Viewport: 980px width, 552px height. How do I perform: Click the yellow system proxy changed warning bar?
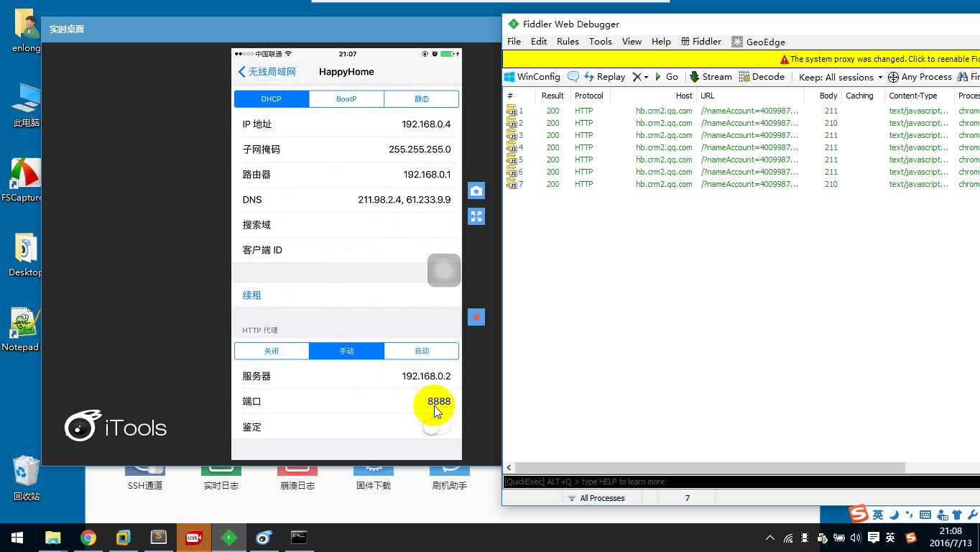point(741,59)
